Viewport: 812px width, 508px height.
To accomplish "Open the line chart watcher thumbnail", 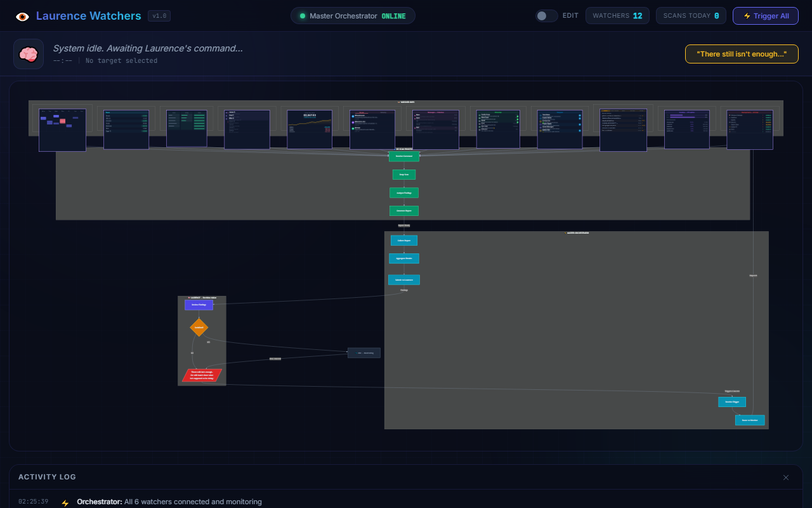I will pos(310,130).
